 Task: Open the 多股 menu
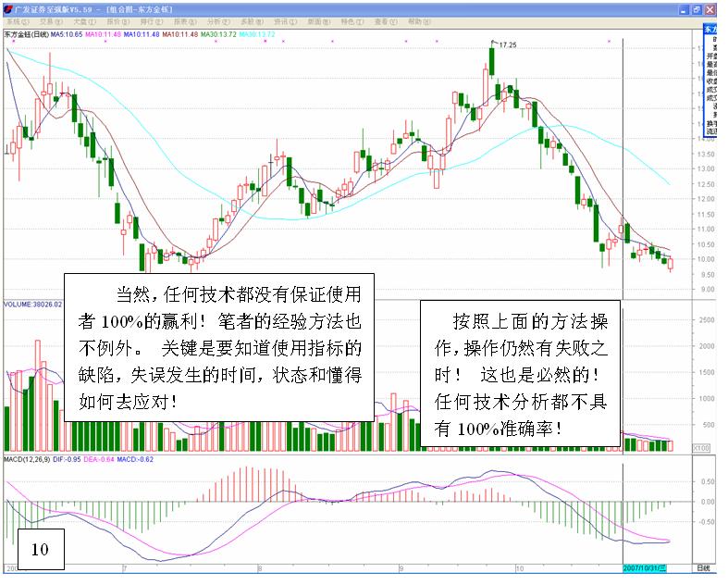click(252, 22)
